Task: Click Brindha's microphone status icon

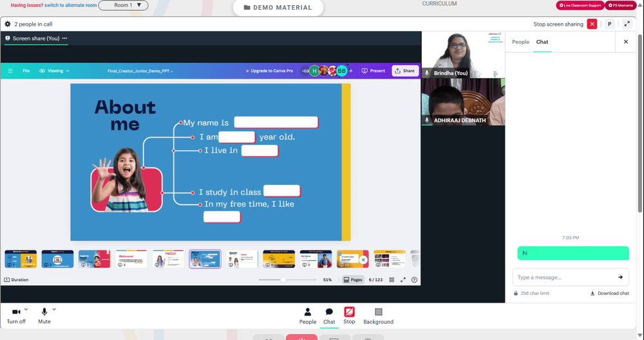Action: 427,73
